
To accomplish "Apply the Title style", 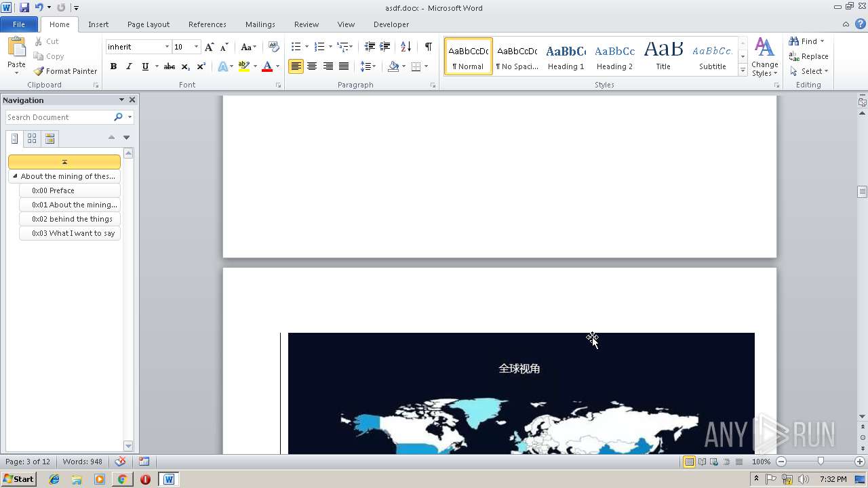I will click(663, 56).
